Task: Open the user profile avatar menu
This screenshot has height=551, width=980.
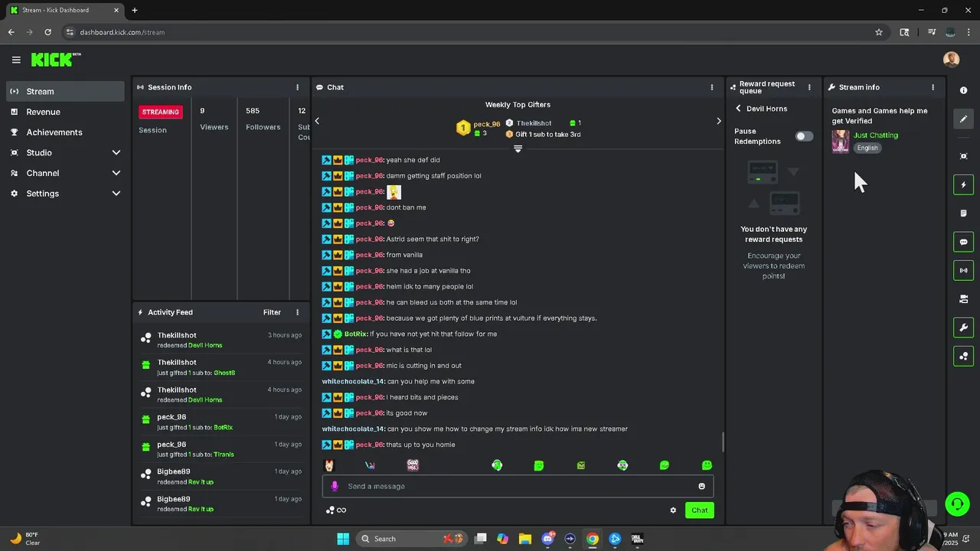Action: pos(951,60)
